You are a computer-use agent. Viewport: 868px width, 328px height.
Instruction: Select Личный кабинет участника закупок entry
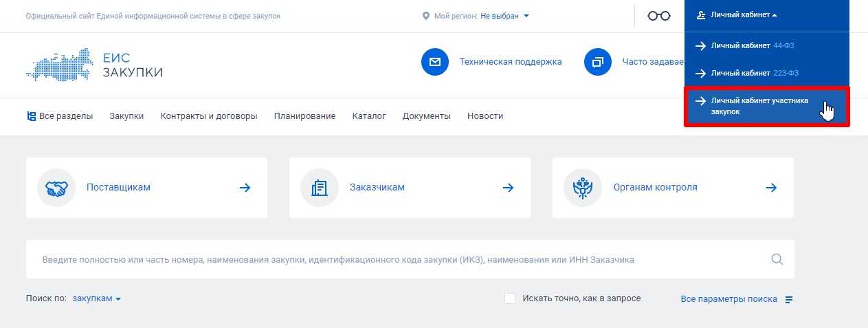767,107
